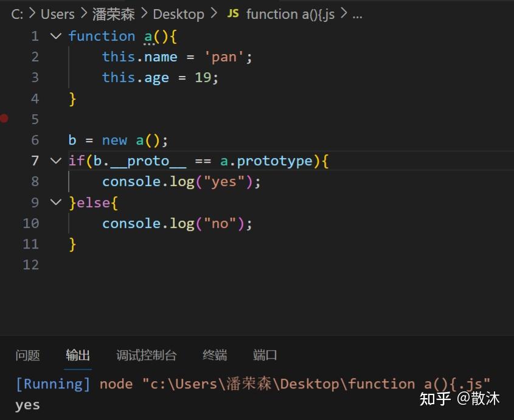Click the this.age property on line 3
The width and height of the screenshot is (514, 420).
pyautogui.click(x=136, y=78)
